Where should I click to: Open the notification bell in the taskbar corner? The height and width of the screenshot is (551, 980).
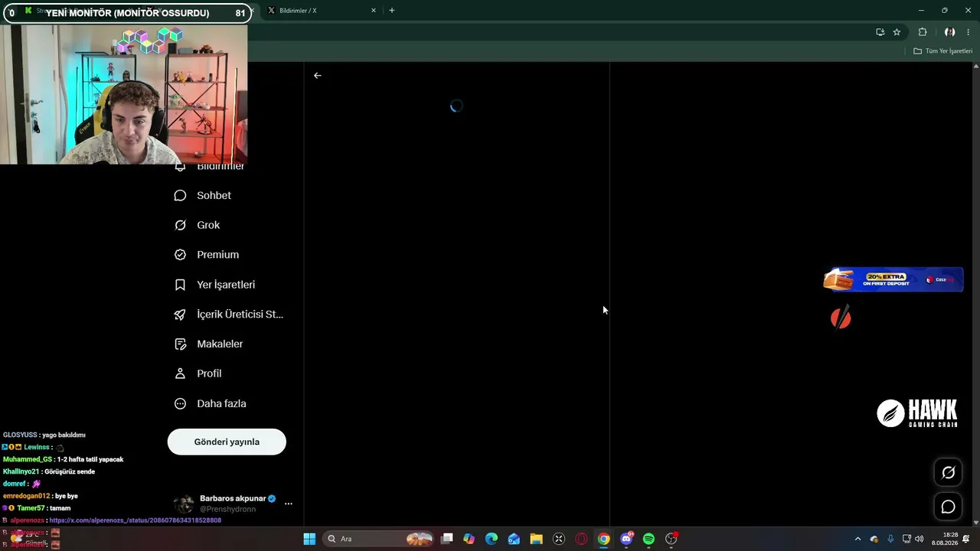[966, 539]
